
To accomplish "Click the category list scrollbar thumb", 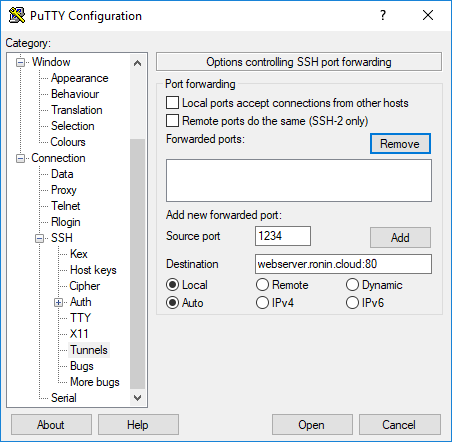I will [x=137, y=264].
